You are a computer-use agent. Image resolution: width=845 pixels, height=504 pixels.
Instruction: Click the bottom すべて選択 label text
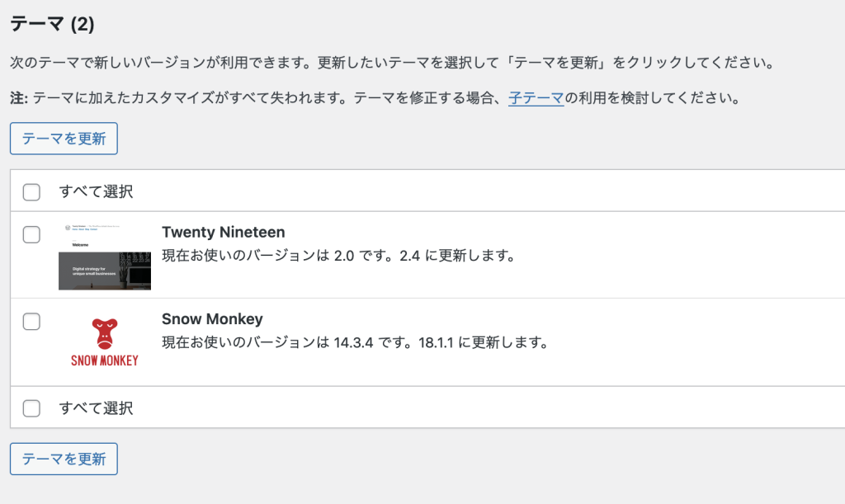[x=96, y=407]
